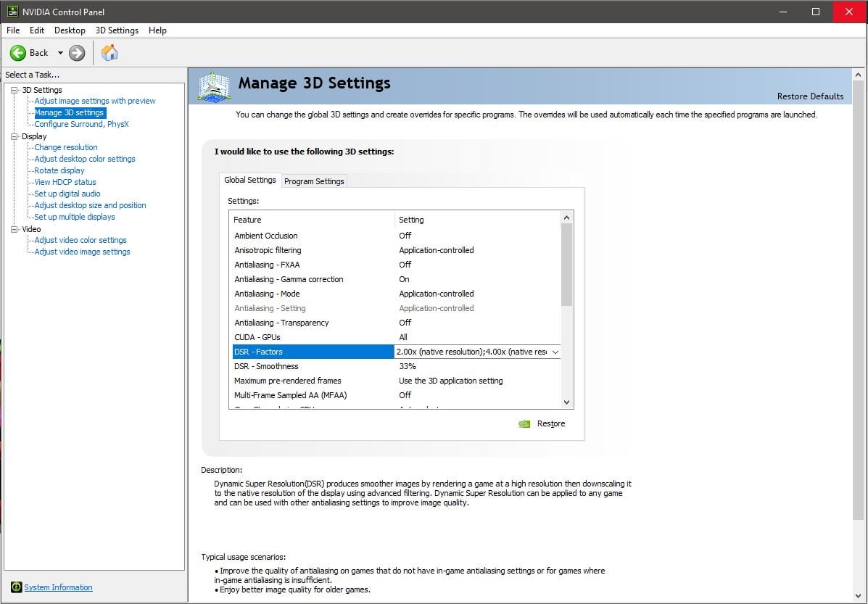Open View HDCP status task

click(x=65, y=182)
